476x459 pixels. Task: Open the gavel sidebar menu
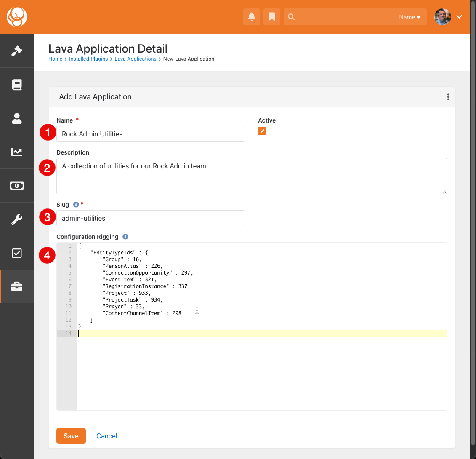[x=17, y=51]
